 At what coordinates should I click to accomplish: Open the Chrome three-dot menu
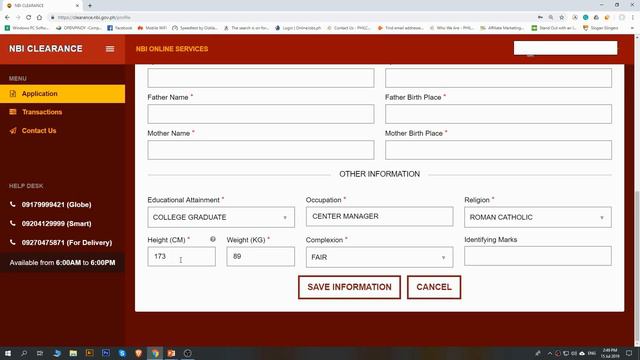click(x=633, y=18)
